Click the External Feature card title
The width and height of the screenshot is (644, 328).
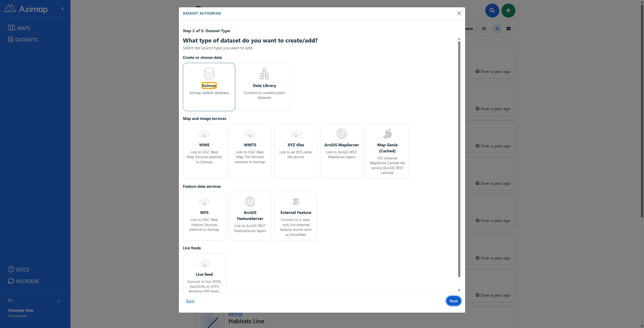296,213
